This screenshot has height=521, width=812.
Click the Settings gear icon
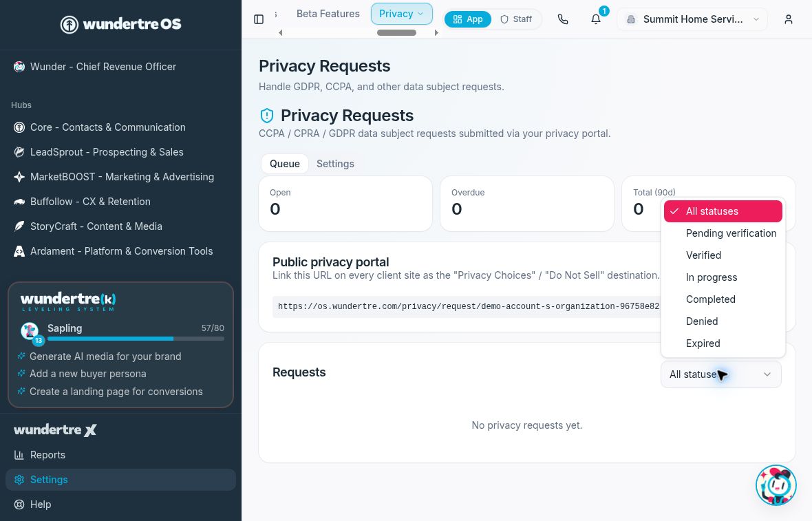click(x=19, y=480)
